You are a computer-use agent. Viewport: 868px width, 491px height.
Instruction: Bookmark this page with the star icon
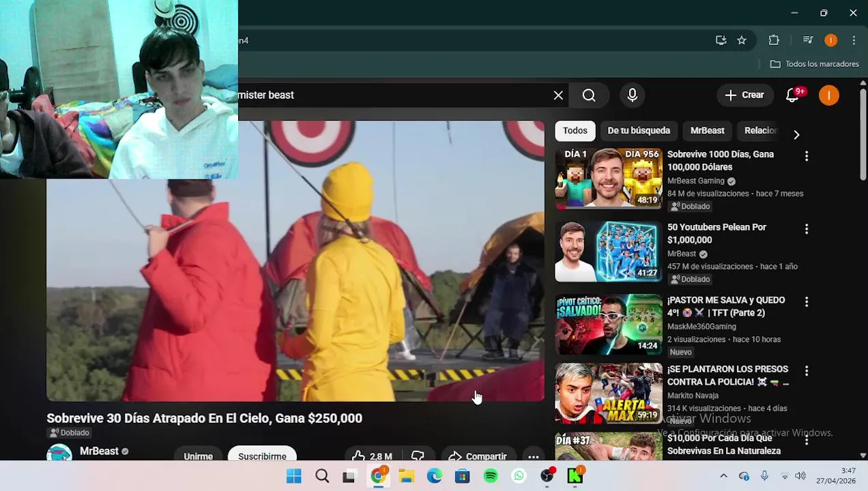tap(742, 40)
